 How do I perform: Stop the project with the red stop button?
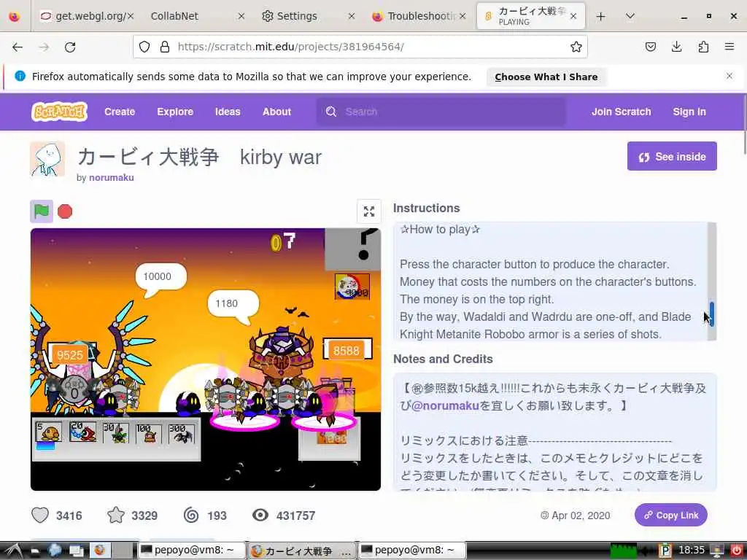pyautogui.click(x=65, y=211)
